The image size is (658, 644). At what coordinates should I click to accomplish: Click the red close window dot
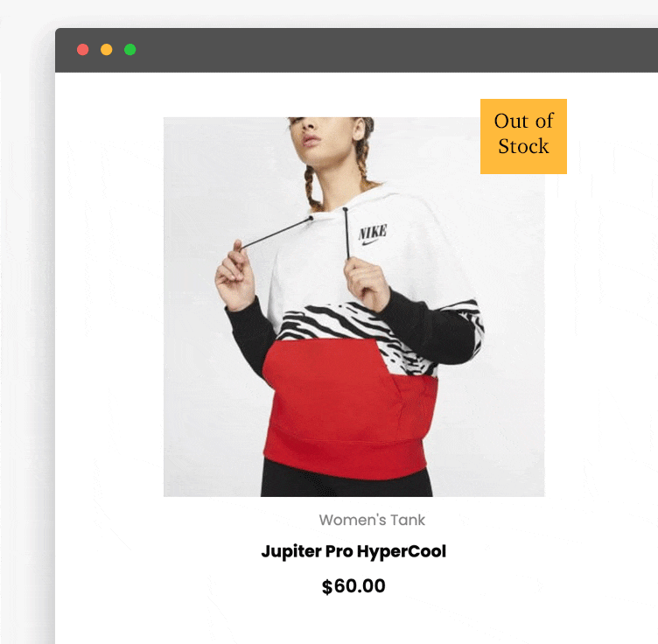(82, 50)
